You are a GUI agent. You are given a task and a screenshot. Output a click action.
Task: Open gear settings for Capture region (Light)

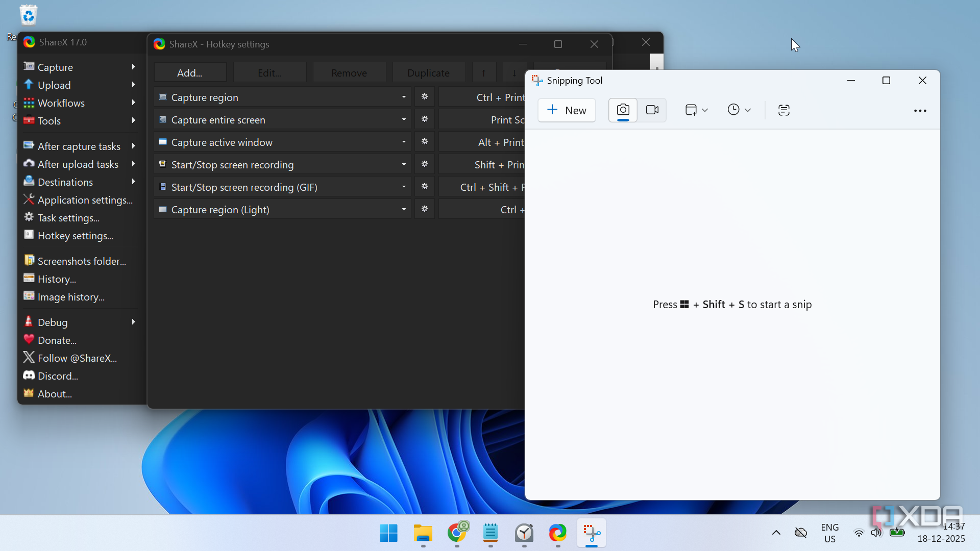tap(424, 209)
